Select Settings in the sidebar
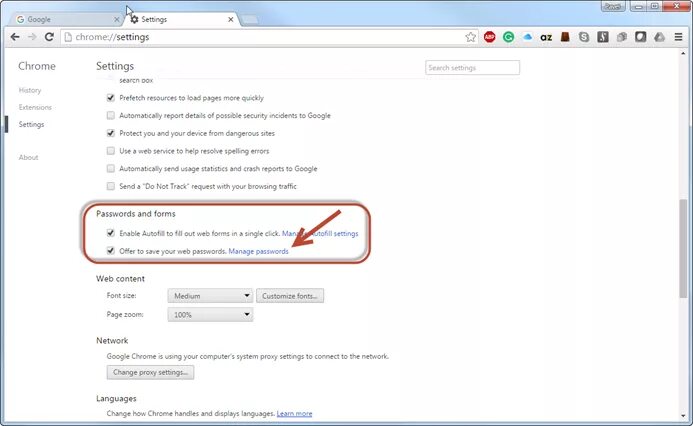Image resolution: width=693 pixels, height=426 pixels. tap(31, 125)
